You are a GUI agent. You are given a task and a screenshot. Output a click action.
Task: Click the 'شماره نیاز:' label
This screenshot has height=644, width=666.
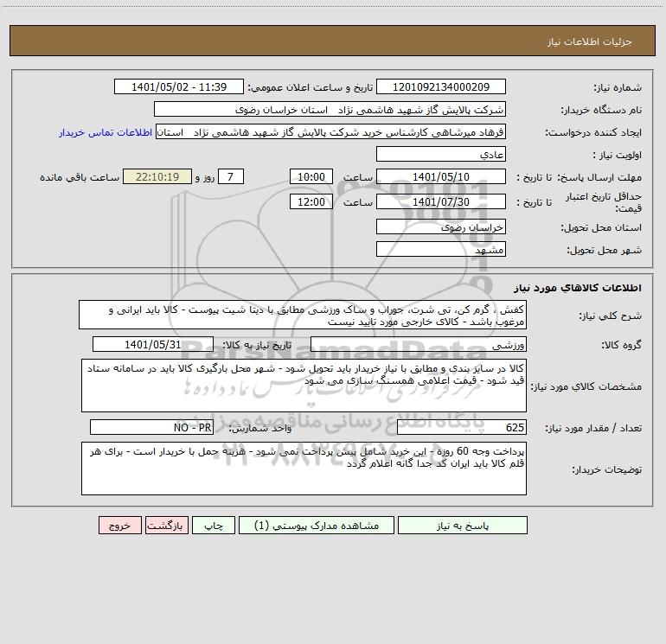(x=618, y=88)
